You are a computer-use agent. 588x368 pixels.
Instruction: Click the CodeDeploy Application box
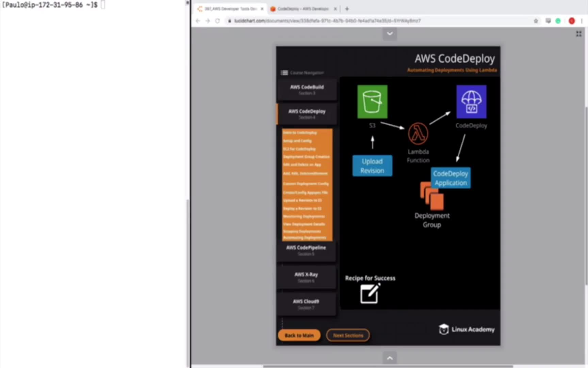[451, 178]
